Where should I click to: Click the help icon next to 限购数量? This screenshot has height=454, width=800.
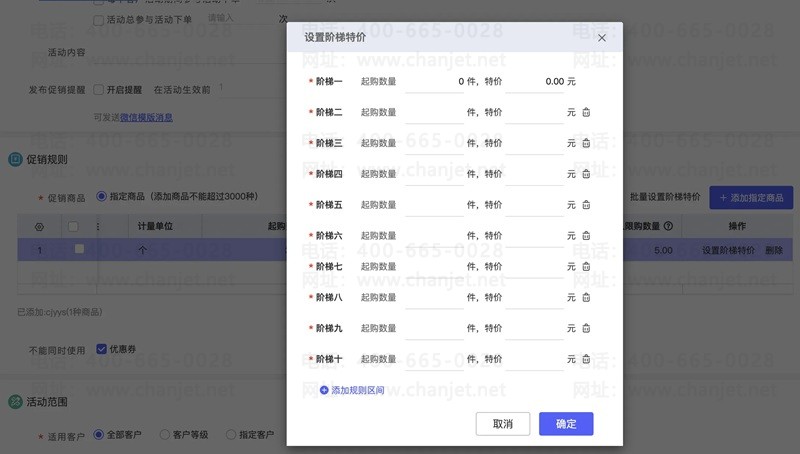[x=668, y=226]
